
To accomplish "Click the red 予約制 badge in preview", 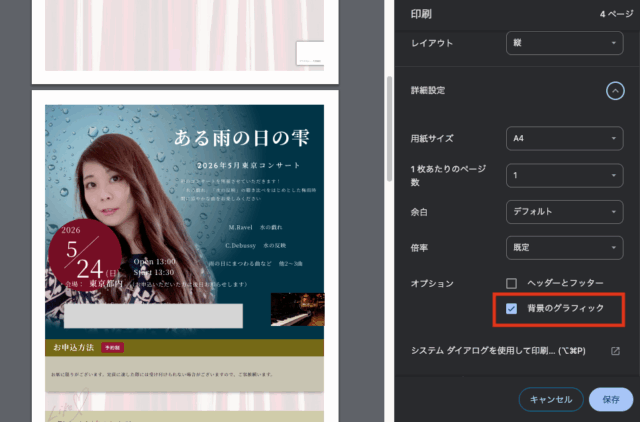I will coord(112,347).
